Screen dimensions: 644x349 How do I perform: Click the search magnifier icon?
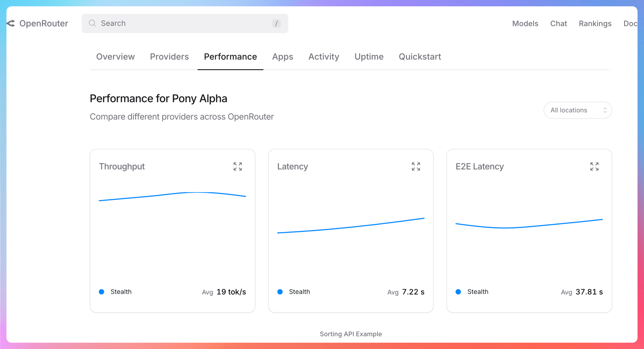[92, 23]
